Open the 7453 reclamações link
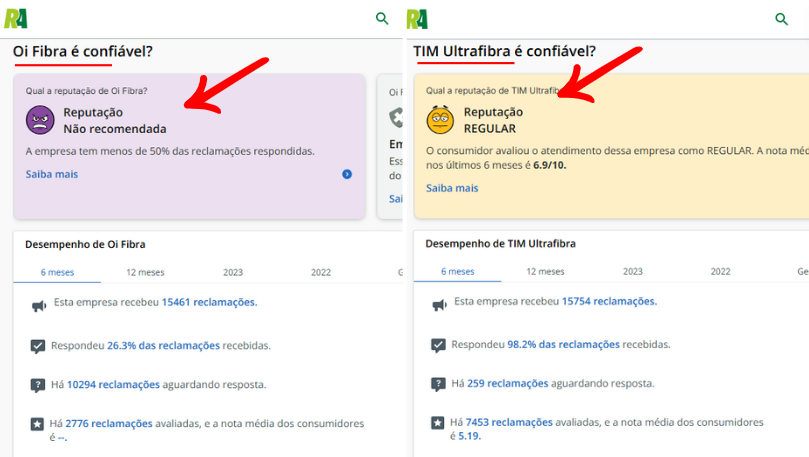809x457 pixels. coord(509,422)
